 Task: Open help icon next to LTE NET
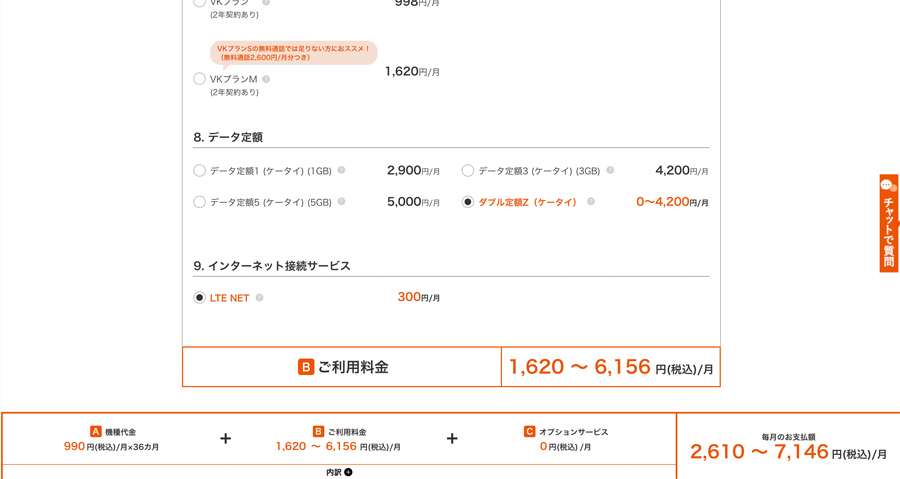[259, 298]
